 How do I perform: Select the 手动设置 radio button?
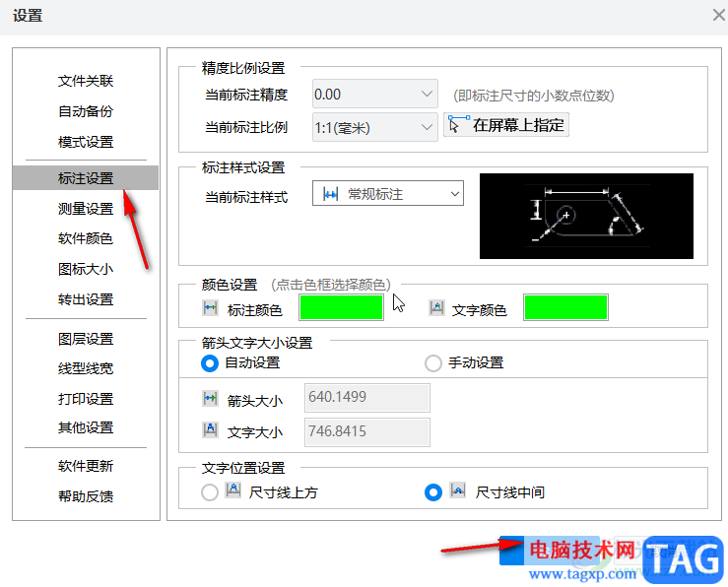(x=433, y=362)
